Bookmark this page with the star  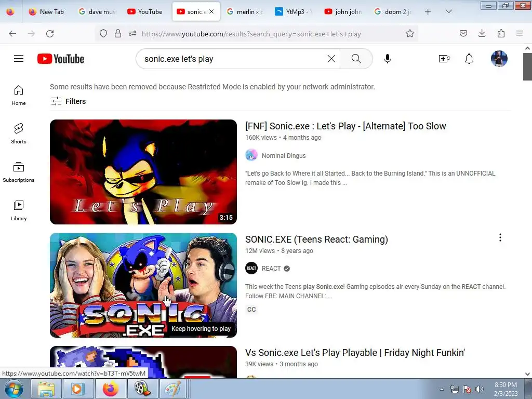coord(409,33)
